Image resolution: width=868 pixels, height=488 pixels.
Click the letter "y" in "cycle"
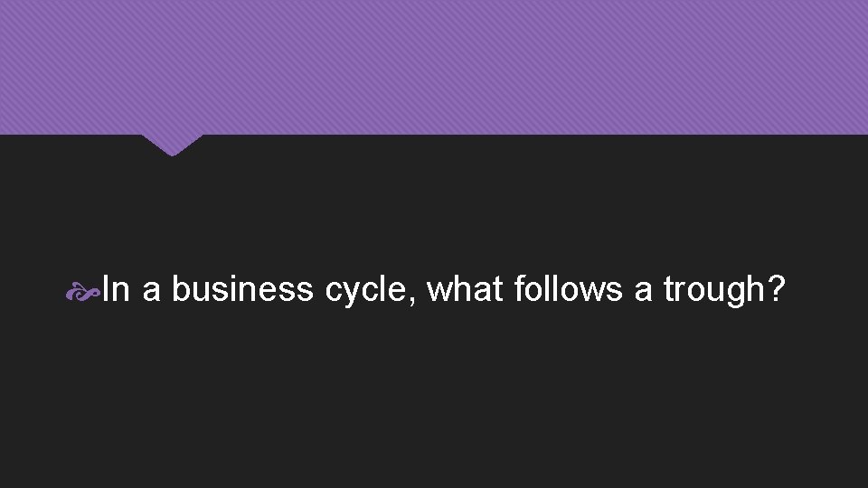tap(347, 294)
